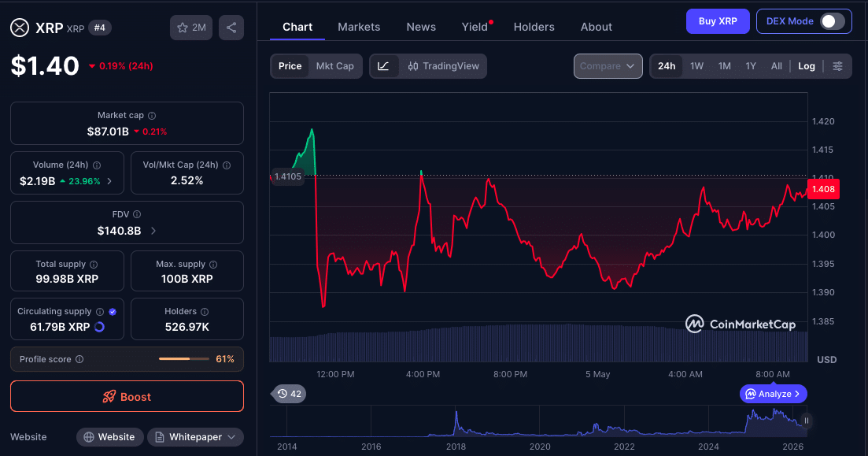The height and width of the screenshot is (456, 868).
Task: Open the About tab
Action: (x=597, y=27)
